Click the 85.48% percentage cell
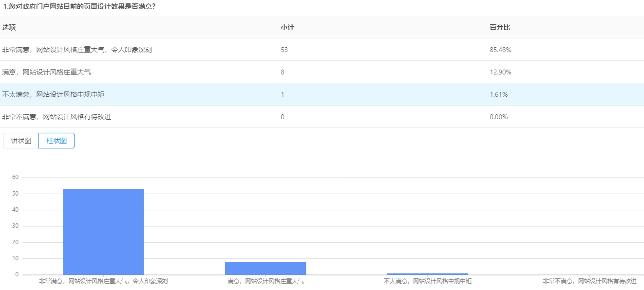Screen dimensions: 644x290 tap(500, 50)
